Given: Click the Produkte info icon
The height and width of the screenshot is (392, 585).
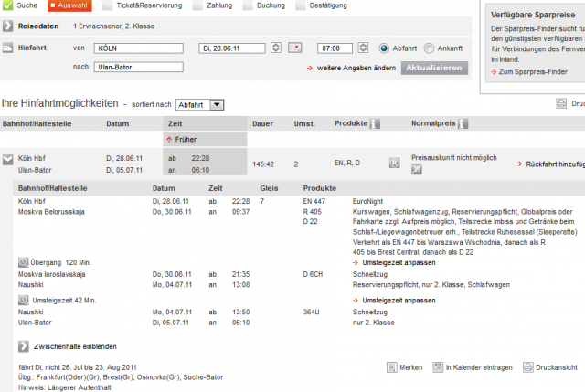Looking at the screenshot, I should (x=373, y=123).
